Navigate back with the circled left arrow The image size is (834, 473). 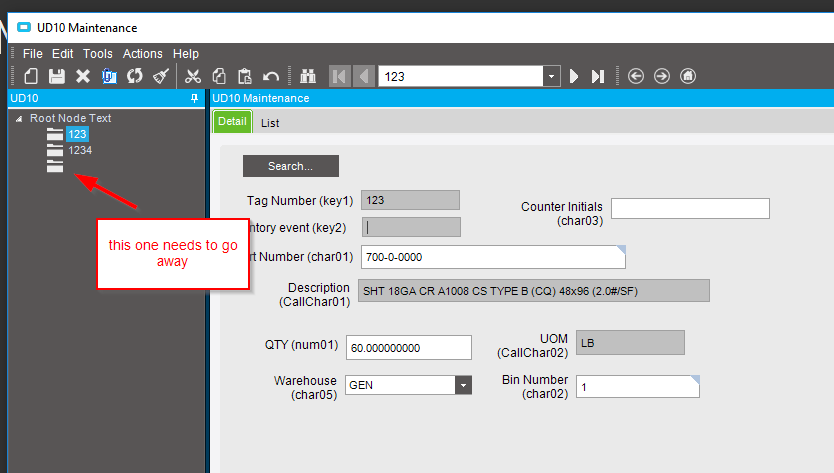point(636,76)
